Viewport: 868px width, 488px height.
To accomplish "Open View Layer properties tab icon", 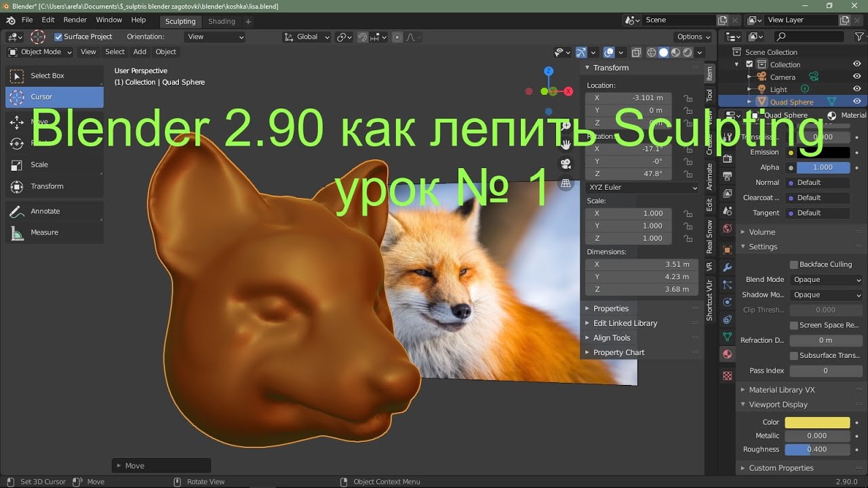I will coord(728,194).
